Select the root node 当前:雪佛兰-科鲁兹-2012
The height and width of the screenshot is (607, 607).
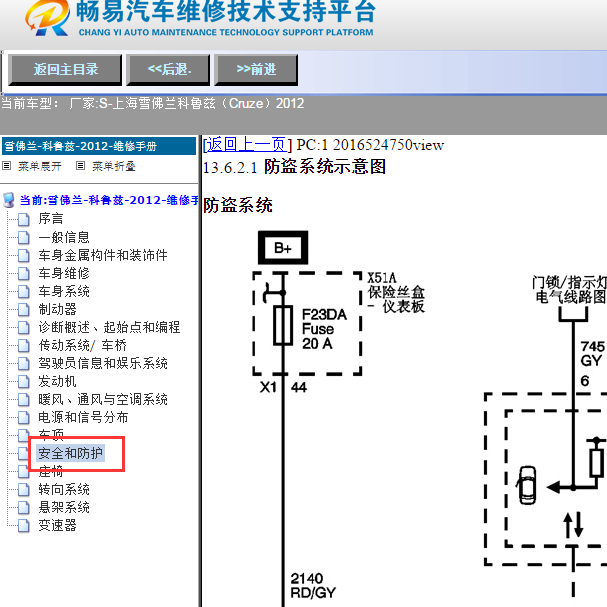pyautogui.click(x=108, y=200)
